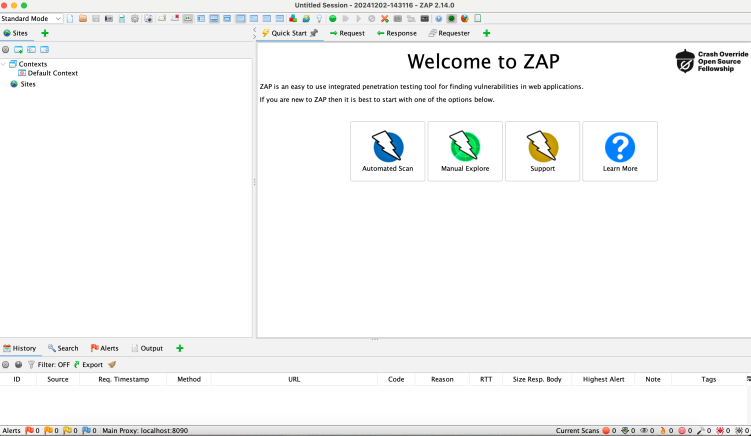
Task: Click the grey globe icon in History toolbar
Action: [18, 365]
